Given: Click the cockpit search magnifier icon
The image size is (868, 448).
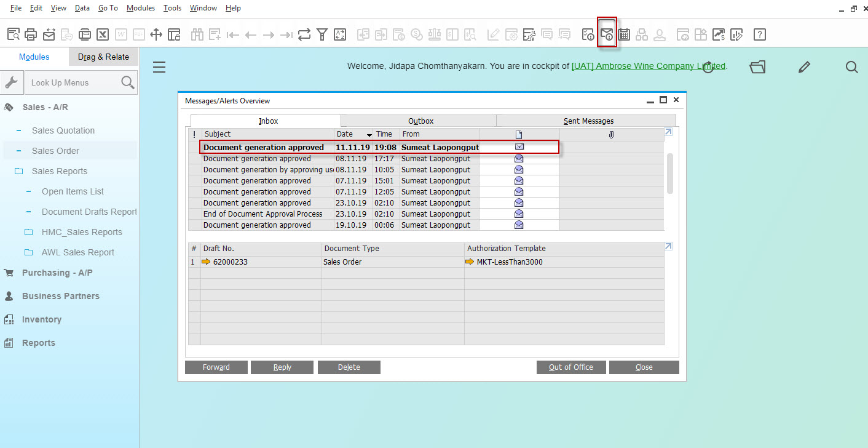Looking at the screenshot, I should [x=851, y=67].
